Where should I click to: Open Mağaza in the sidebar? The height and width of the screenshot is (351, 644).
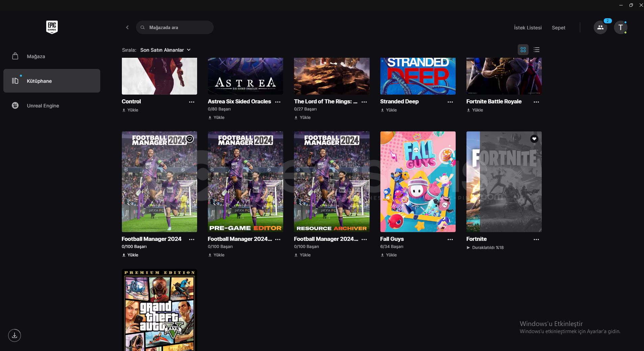(x=52, y=56)
